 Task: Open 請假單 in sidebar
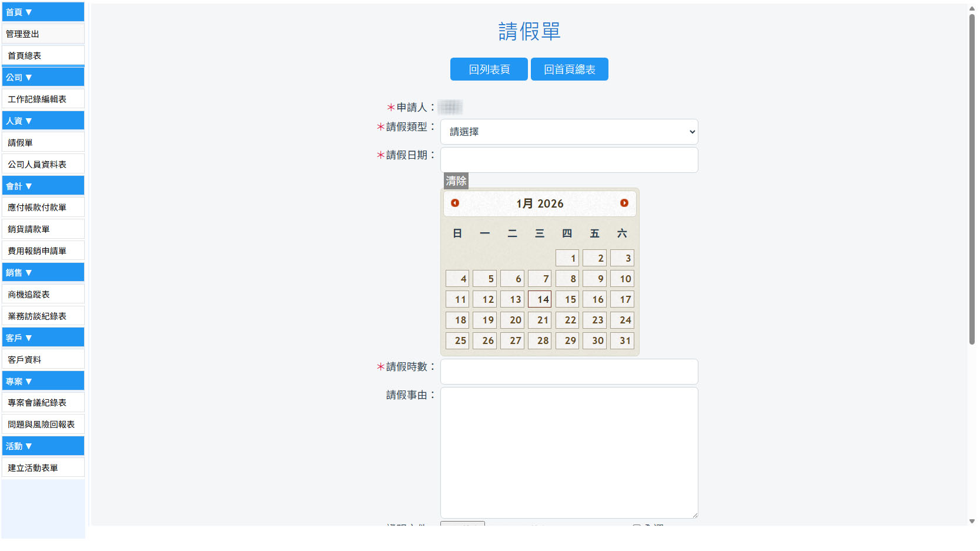(43, 142)
